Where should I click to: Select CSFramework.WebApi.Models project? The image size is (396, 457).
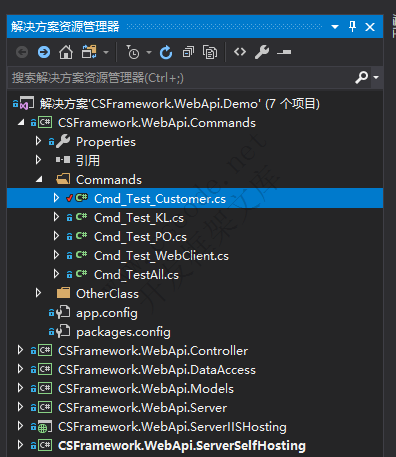tap(146, 389)
